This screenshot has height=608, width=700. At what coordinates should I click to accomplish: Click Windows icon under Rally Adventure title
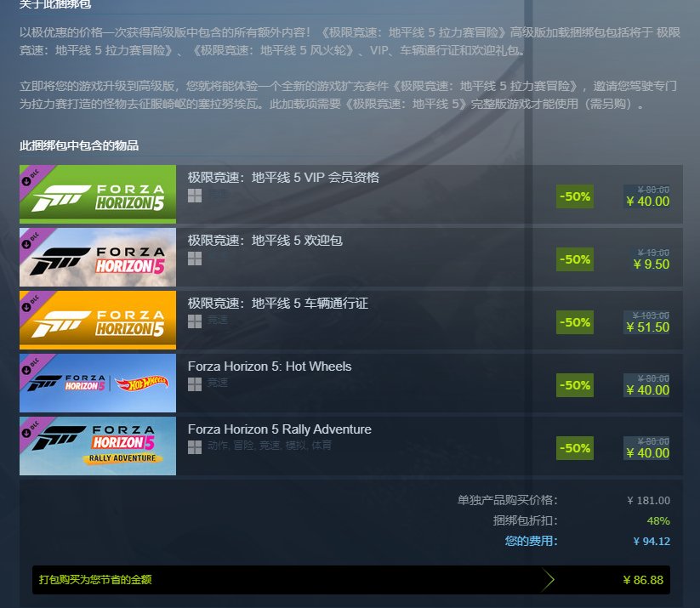pyautogui.click(x=195, y=447)
